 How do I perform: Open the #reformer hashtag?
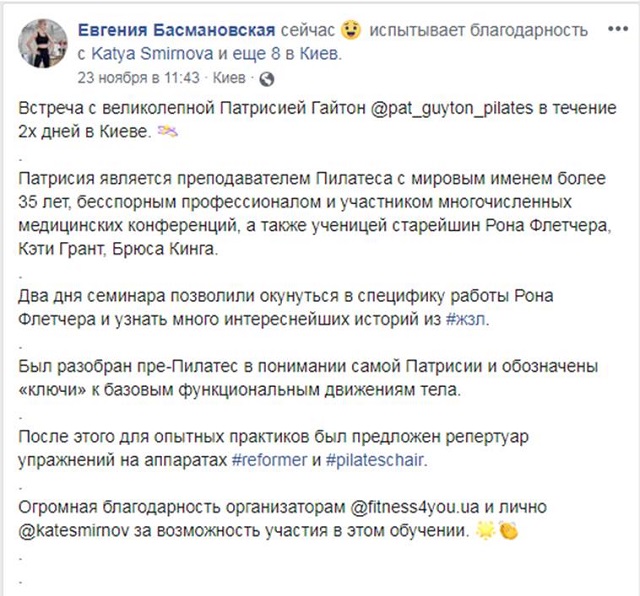click(269, 460)
